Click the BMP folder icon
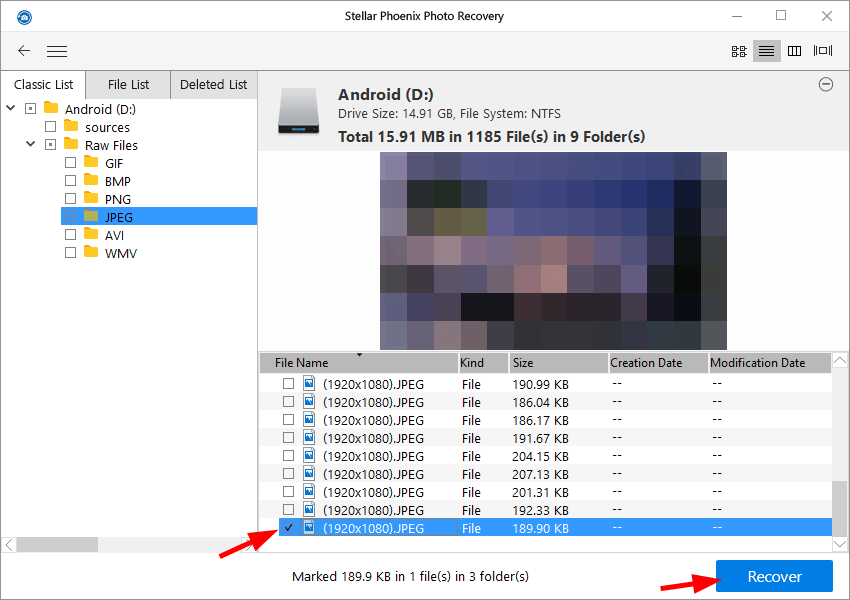The image size is (850, 600). click(x=91, y=180)
